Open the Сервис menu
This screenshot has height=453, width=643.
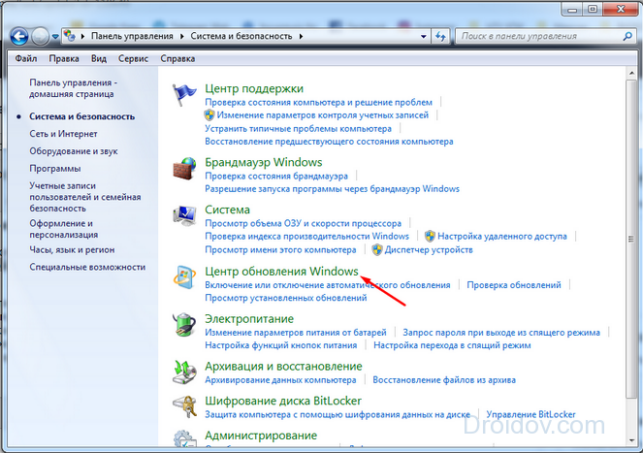pos(133,59)
